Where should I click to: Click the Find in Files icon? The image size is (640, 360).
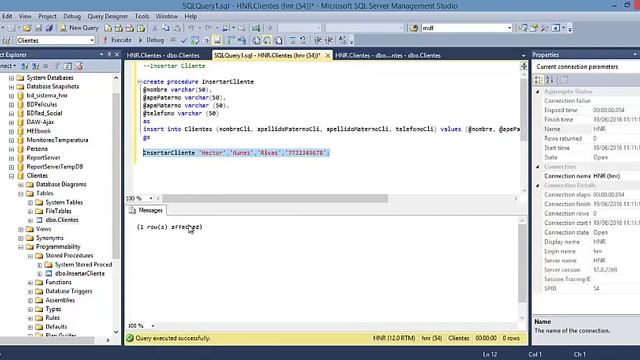point(414,28)
